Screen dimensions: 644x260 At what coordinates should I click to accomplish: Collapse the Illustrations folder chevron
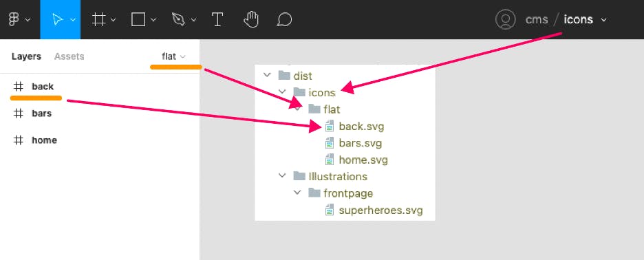[x=283, y=176]
